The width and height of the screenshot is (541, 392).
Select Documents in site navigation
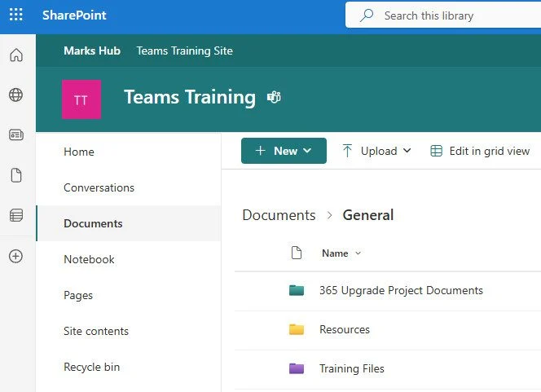point(129,223)
